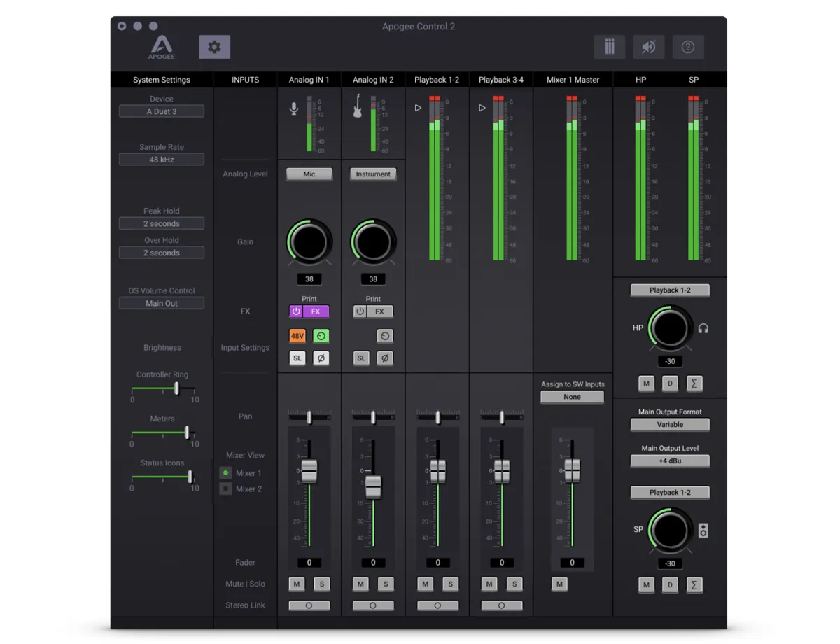Open Analog IN 2 level dropdown Instrument

coord(373,174)
